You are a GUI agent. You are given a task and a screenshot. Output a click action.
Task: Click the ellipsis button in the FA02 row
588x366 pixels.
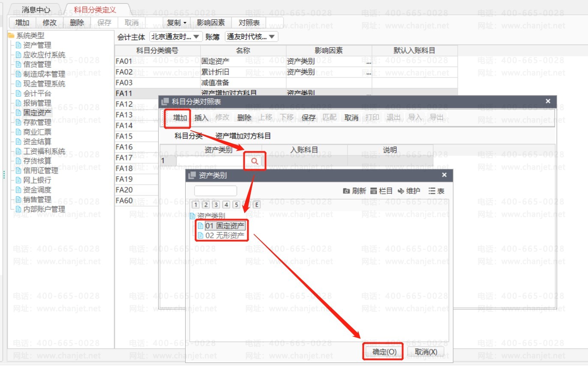coord(369,72)
